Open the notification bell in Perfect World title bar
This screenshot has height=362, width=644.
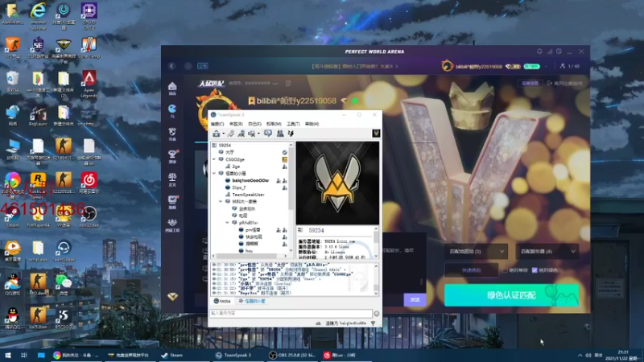click(x=539, y=51)
